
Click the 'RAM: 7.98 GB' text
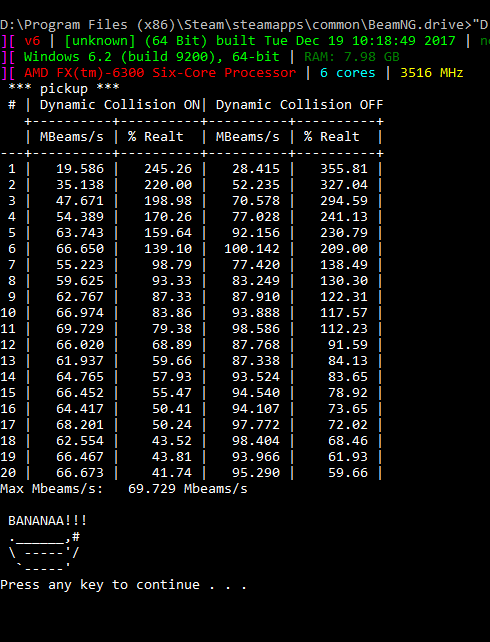coord(352,57)
